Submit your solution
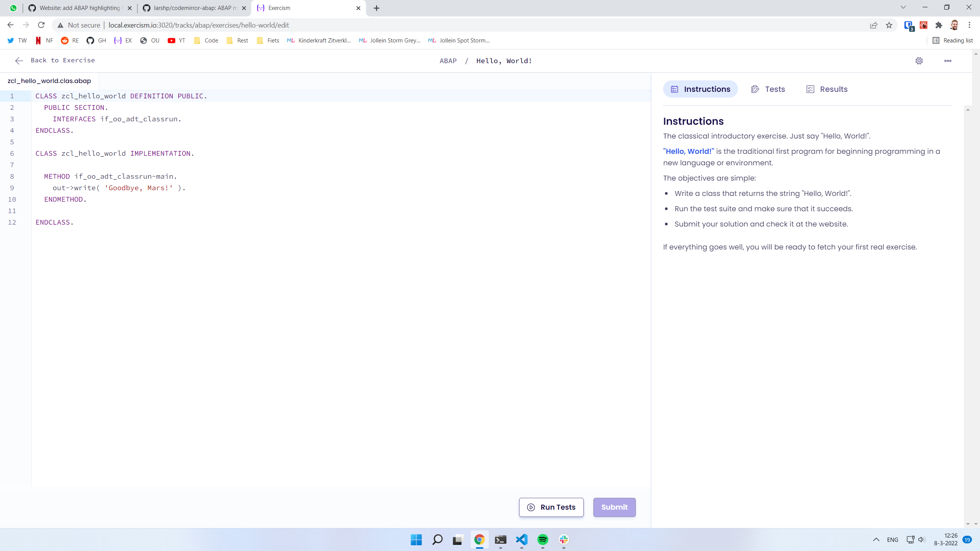 coord(614,507)
